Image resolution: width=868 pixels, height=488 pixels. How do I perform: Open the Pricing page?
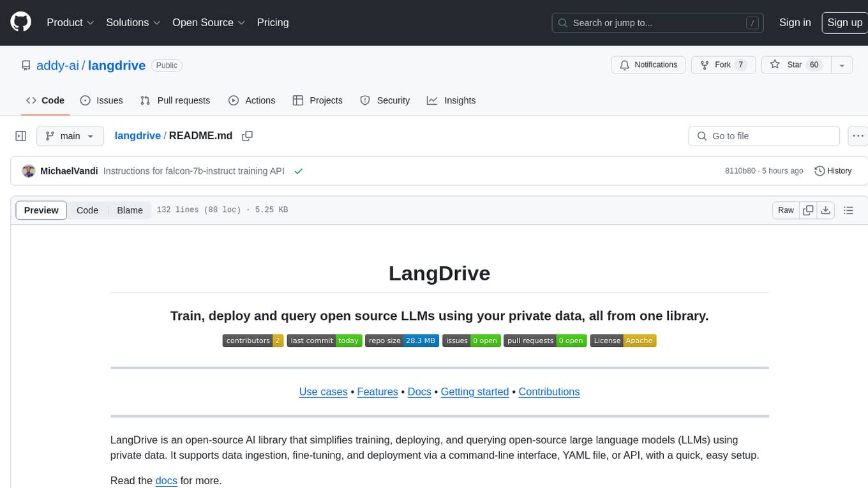pos(273,22)
